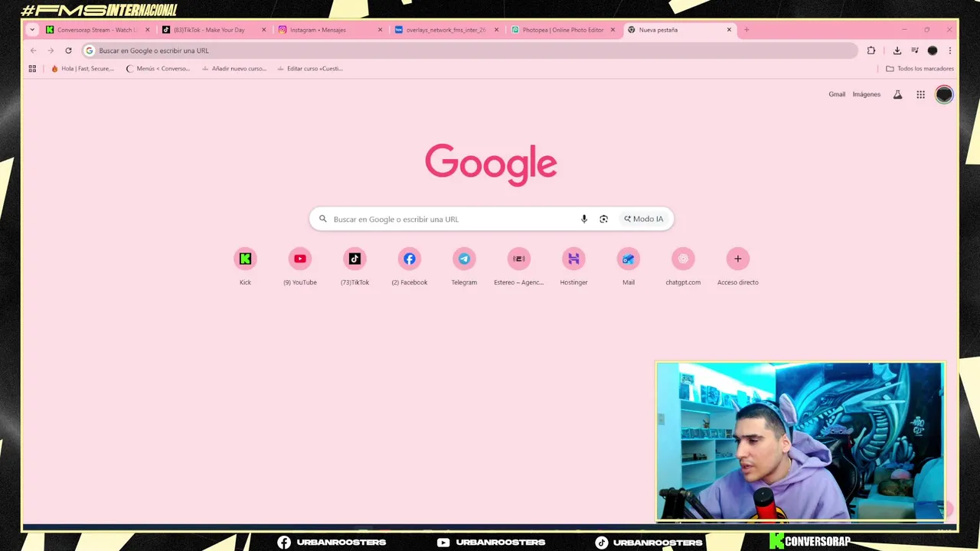Close the overlays_network_fms_inter tab
Screen dimensions: 980x551
[x=496, y=30]
